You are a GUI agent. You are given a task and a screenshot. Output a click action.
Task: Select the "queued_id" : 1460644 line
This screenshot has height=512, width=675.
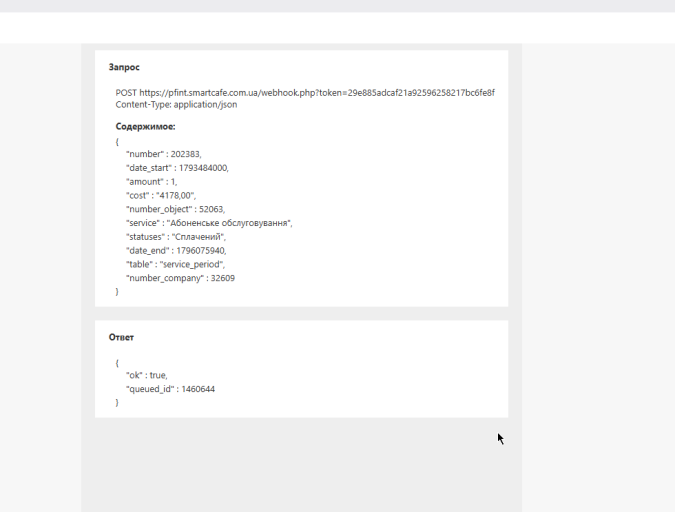[x=170, y=389]
